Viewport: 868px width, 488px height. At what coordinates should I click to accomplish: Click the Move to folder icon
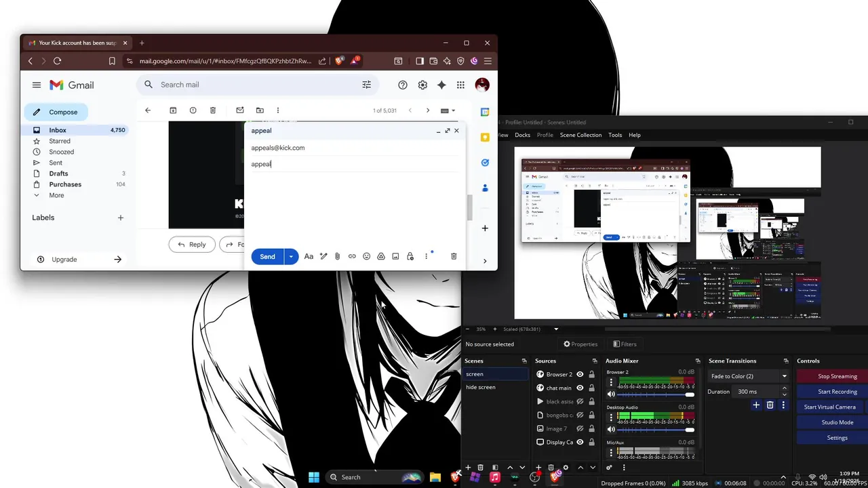point(260,110)
